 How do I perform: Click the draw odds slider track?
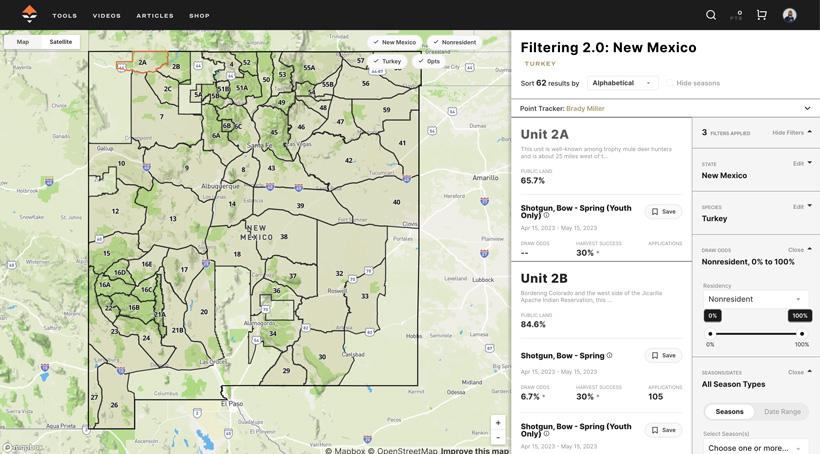pos(756,334)
